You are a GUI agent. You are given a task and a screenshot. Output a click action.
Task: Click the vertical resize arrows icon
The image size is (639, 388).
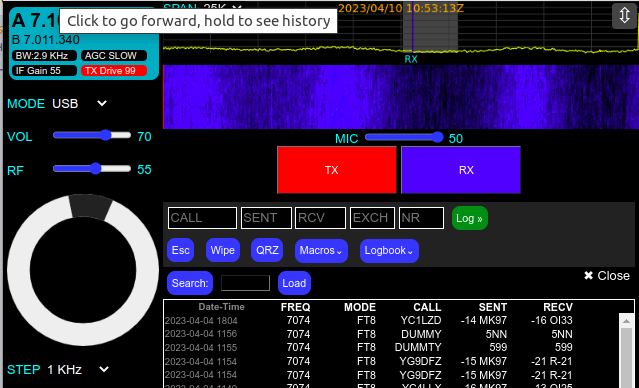click(x=624, y=16)
